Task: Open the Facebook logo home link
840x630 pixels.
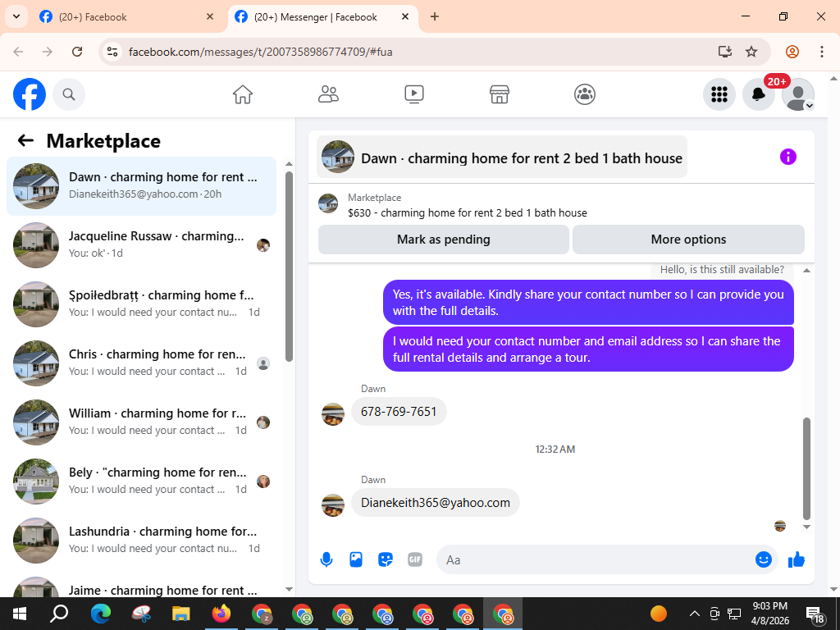Action: click(30, 94)
